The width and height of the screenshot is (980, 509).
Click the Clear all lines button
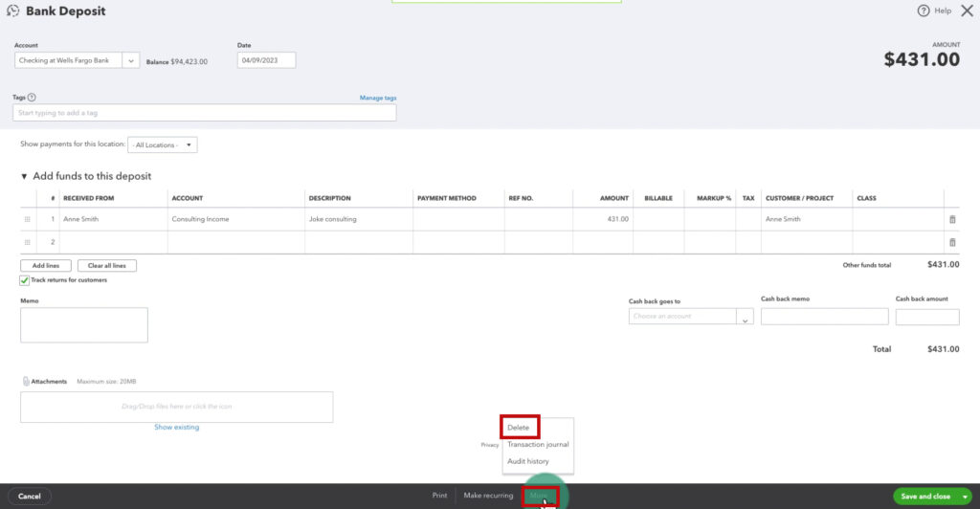(x=107, y=266)
